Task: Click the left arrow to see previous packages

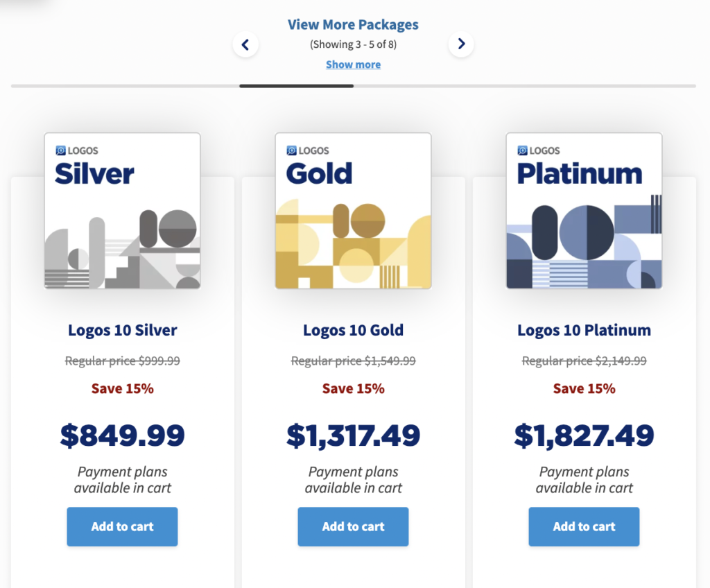Action: 245,44
